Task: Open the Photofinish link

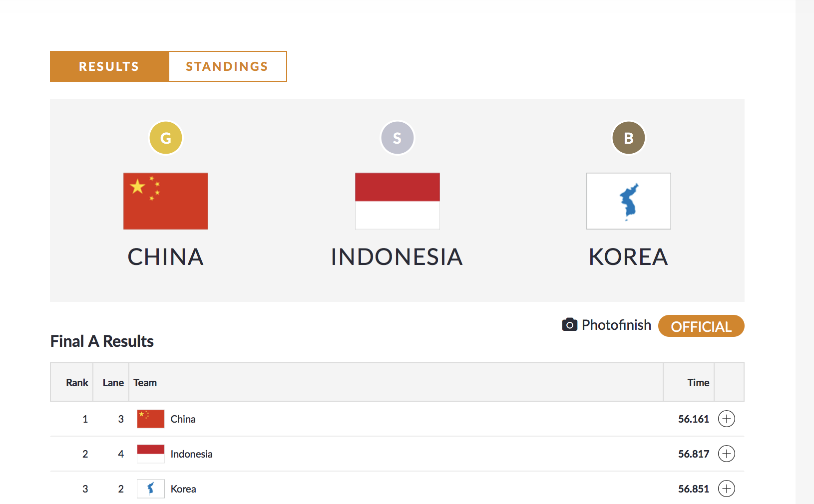Action: click(616, 325)
